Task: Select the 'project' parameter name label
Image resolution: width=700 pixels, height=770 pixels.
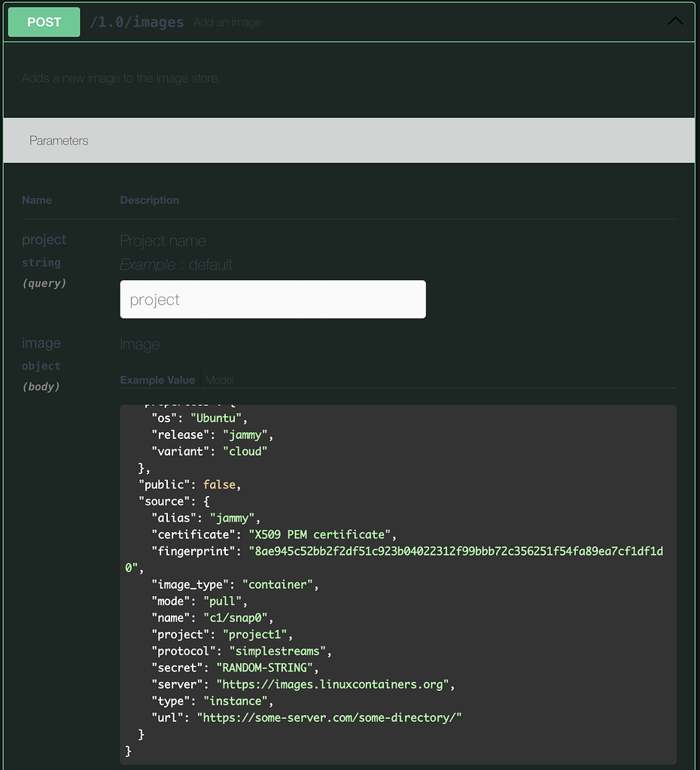Action: pyautogui.click(x=44, y=239)
